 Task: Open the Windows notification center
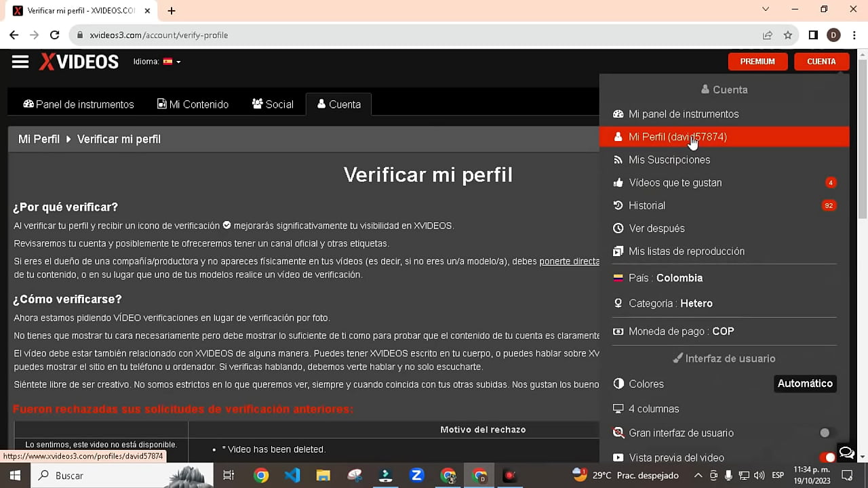(847, 476)
